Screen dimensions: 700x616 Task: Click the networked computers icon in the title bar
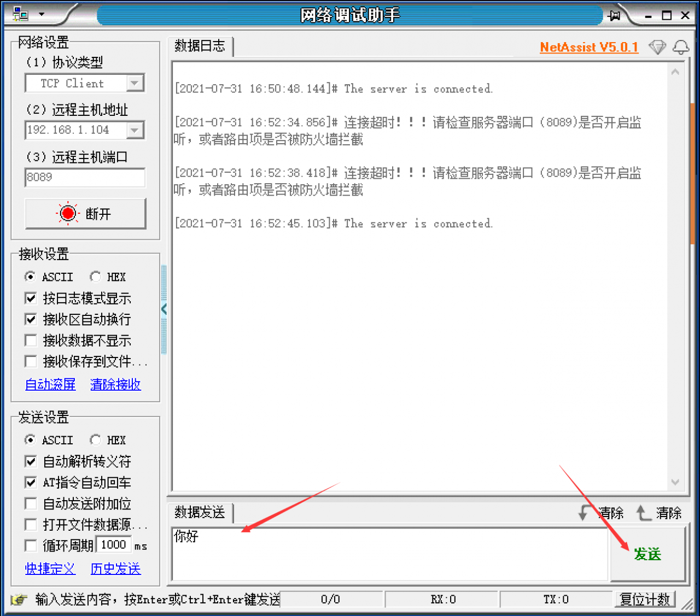pyautogui.click(x=20, y=14)
